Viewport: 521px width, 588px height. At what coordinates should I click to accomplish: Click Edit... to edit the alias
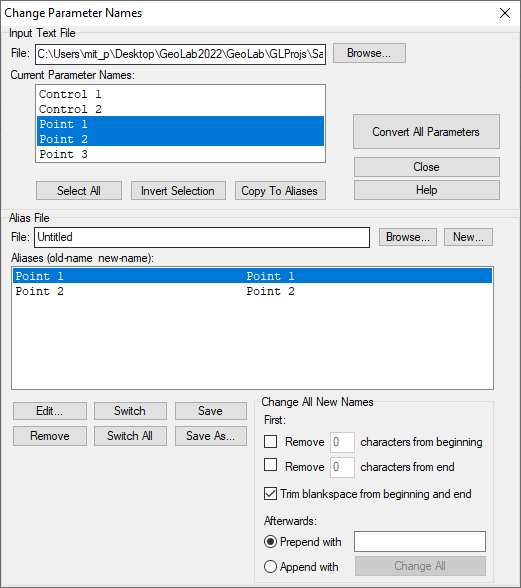click(50, 411)
